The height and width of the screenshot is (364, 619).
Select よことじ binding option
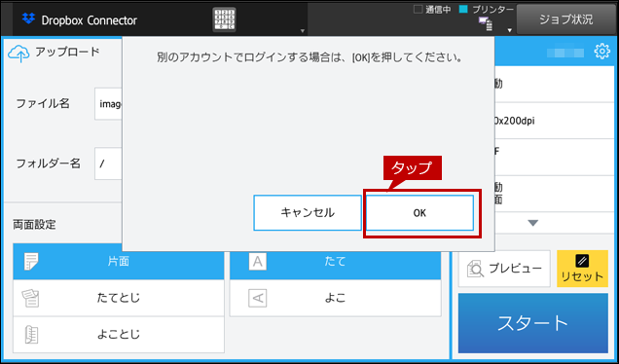[119, 335]
